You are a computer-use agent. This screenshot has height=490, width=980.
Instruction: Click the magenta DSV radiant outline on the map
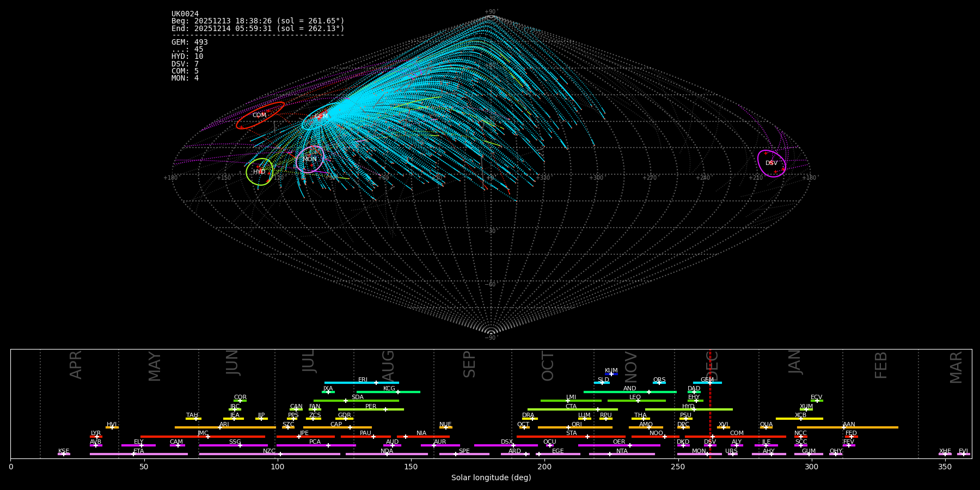[771, 163]
